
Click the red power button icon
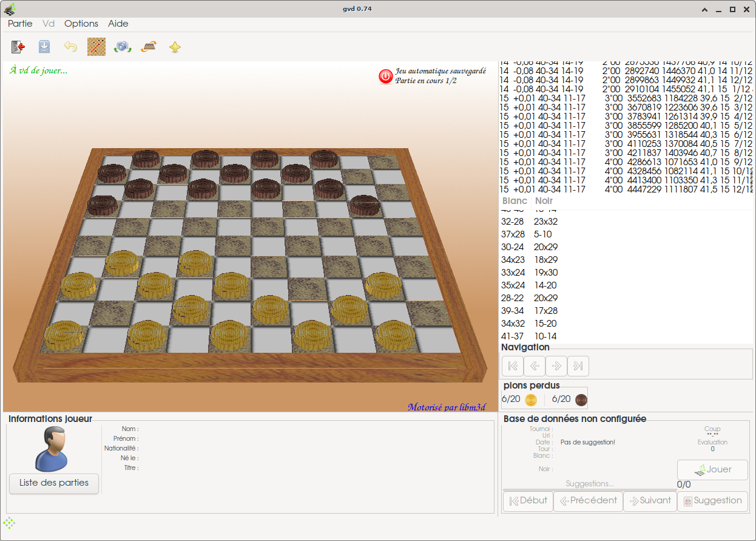(x=385, y=76)
